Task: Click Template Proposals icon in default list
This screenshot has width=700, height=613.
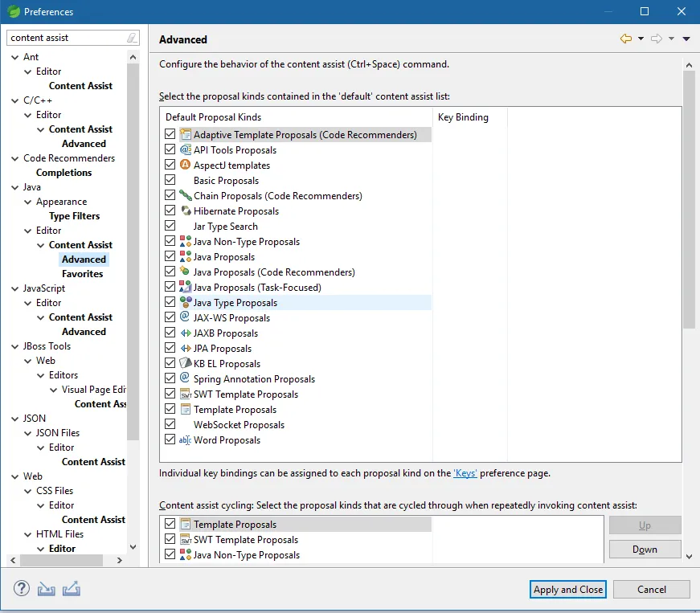Action: click(186, 409)
